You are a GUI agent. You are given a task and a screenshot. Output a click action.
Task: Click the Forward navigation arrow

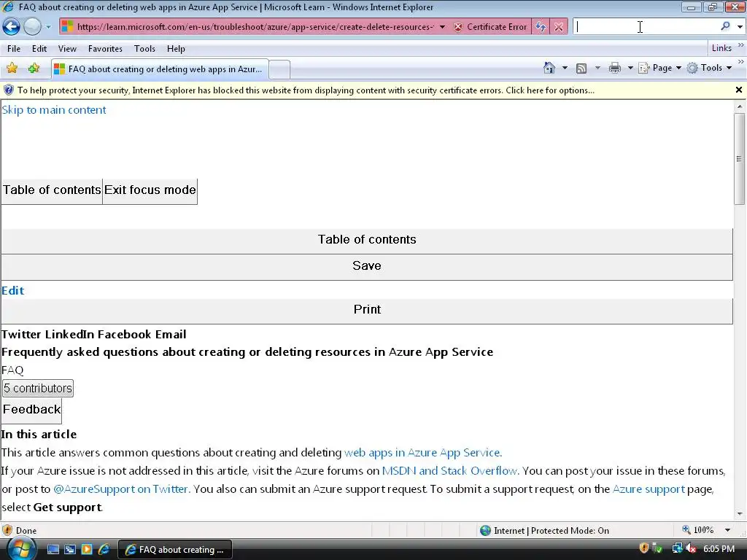(x=32, y=27)
